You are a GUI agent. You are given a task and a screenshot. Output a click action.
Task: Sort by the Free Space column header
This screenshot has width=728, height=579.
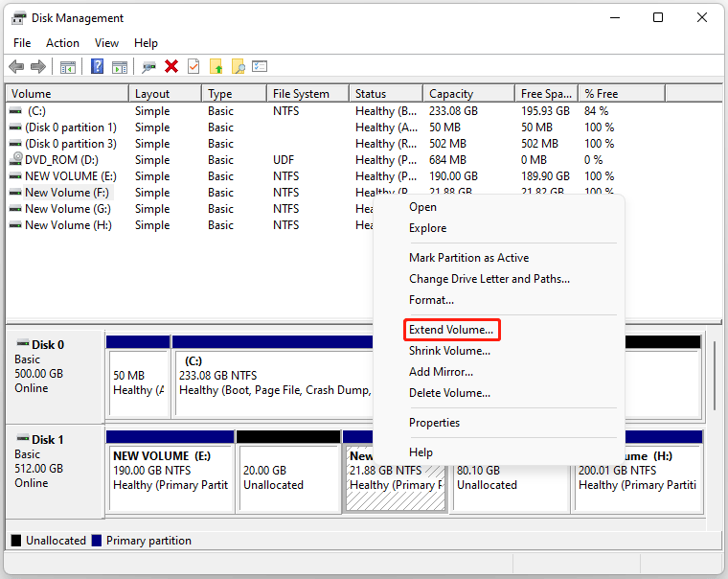546,93
